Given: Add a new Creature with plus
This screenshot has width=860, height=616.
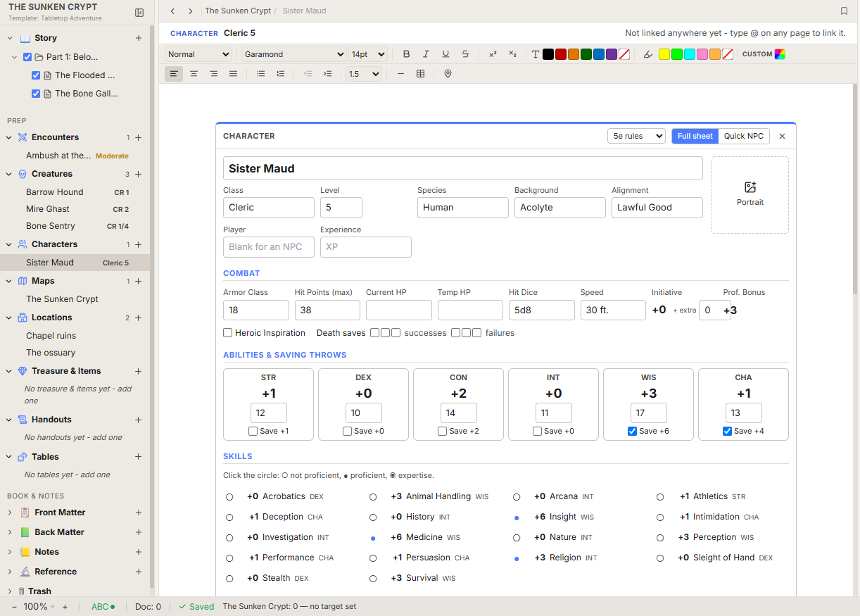Looking at the screenshot, I should pyautogui.click(x=139, y=175).
